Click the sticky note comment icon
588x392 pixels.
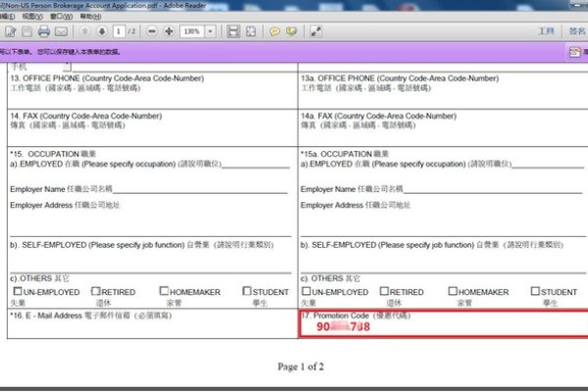(x=274, y=32)
